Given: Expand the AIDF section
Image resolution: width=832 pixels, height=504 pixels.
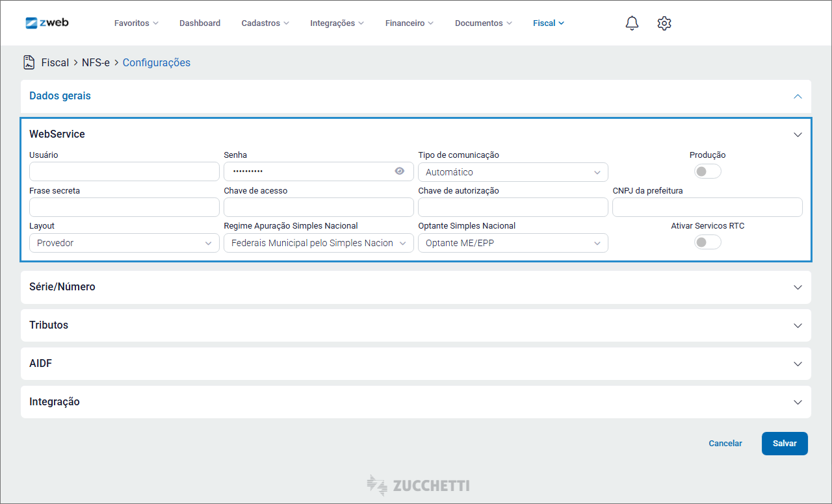Looking at the screenshot, I should tap(798, 364).
